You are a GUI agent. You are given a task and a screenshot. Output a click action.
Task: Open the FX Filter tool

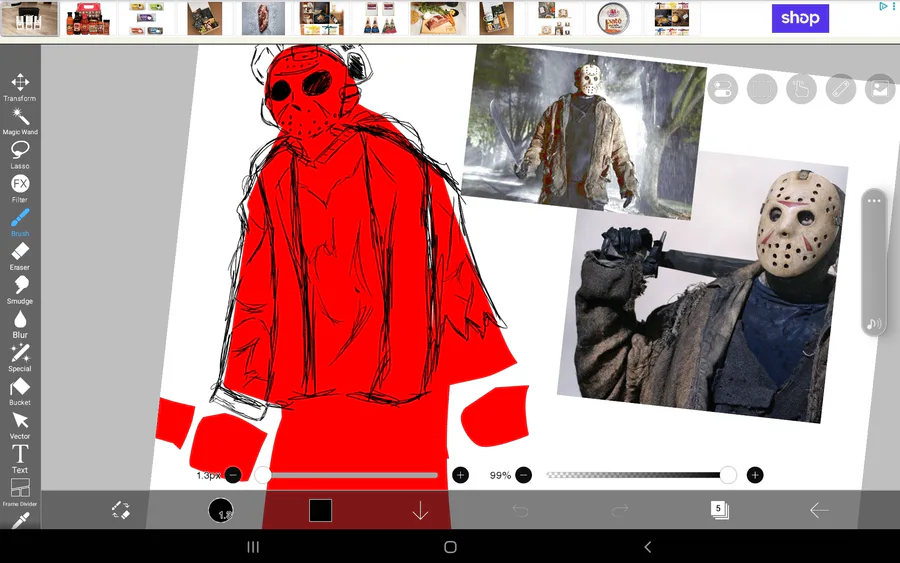click(x=20, y=189)
